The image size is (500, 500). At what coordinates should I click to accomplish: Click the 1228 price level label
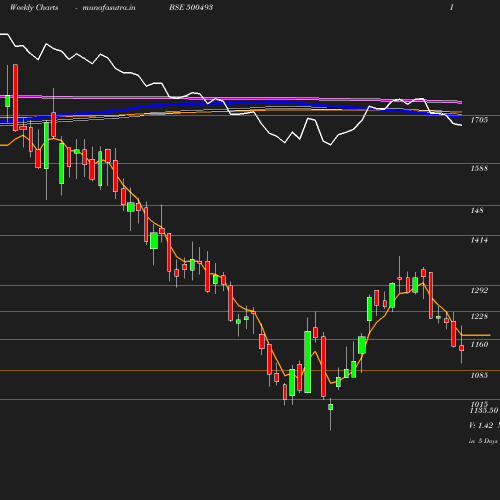coord(479,316)
